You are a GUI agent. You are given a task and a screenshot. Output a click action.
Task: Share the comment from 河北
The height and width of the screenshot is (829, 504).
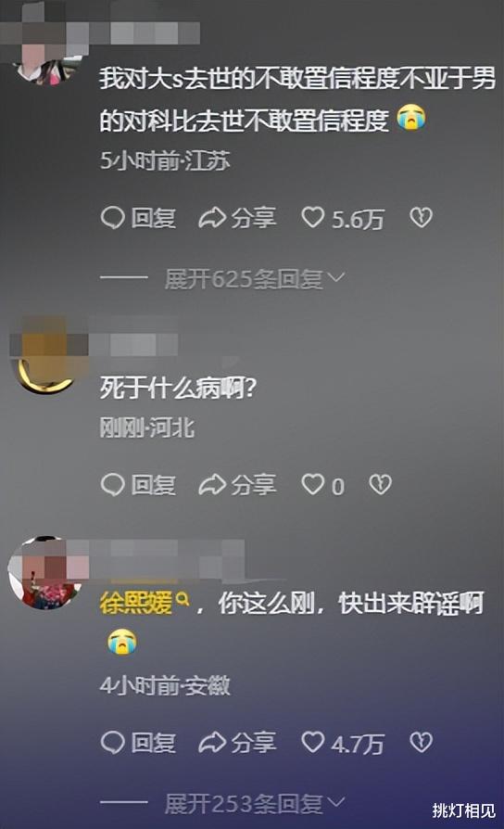[237, 484]
